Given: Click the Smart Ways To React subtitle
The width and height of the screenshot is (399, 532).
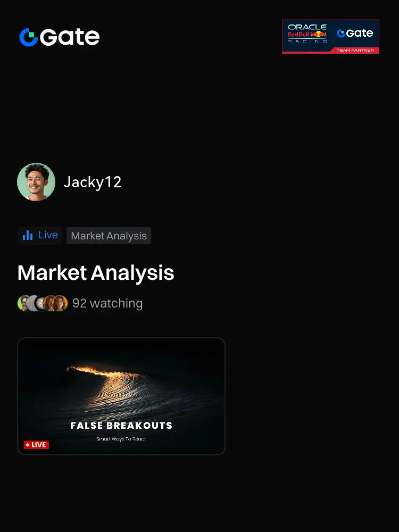Looking at the screenshot, I should click(121, 439).
